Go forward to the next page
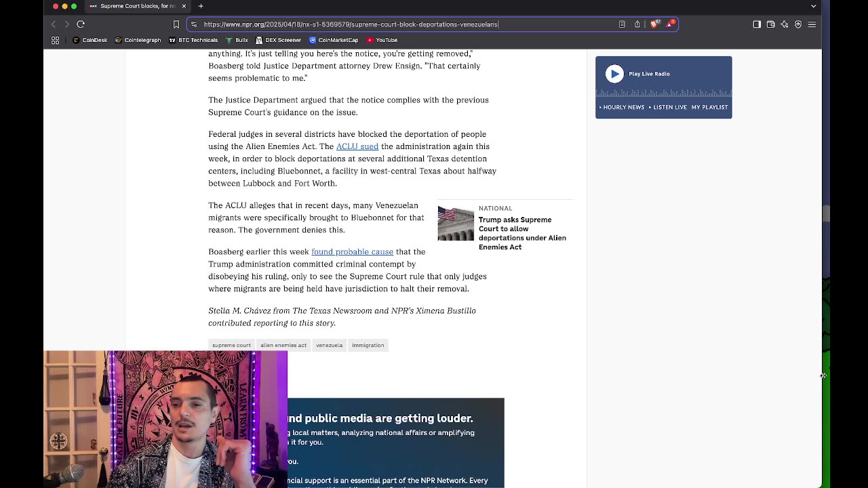The height and width of the screenshot is (488, 868). 66,24
